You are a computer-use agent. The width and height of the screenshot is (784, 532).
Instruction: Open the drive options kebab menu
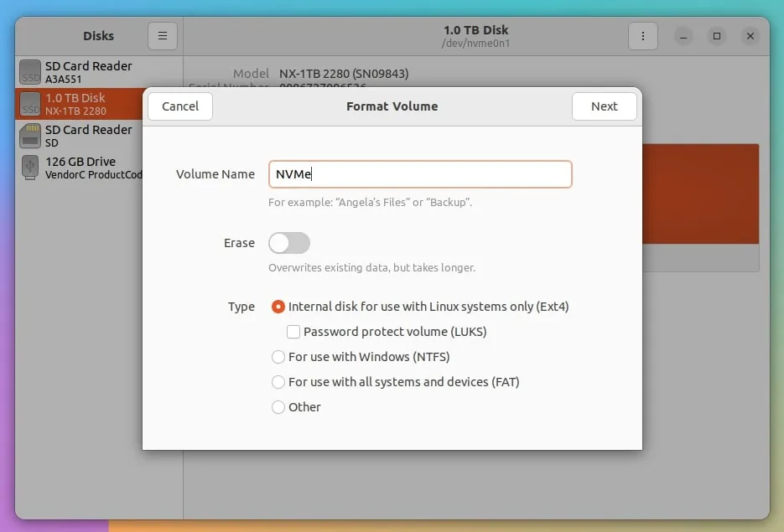[x=642, y=36]
